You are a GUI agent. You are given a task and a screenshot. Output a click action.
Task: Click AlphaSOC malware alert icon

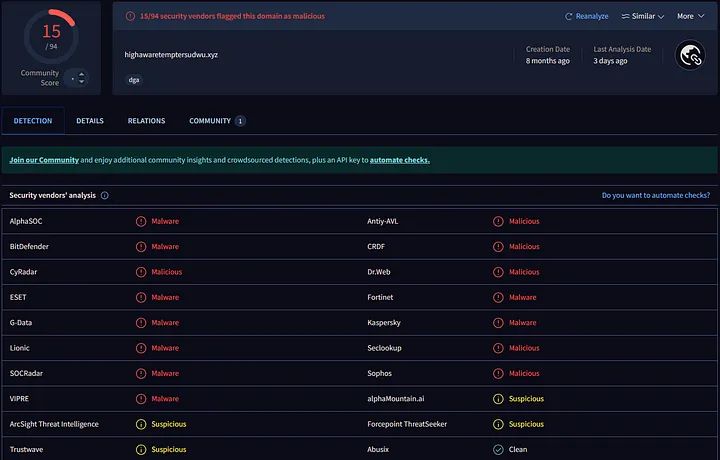[141, 221]
